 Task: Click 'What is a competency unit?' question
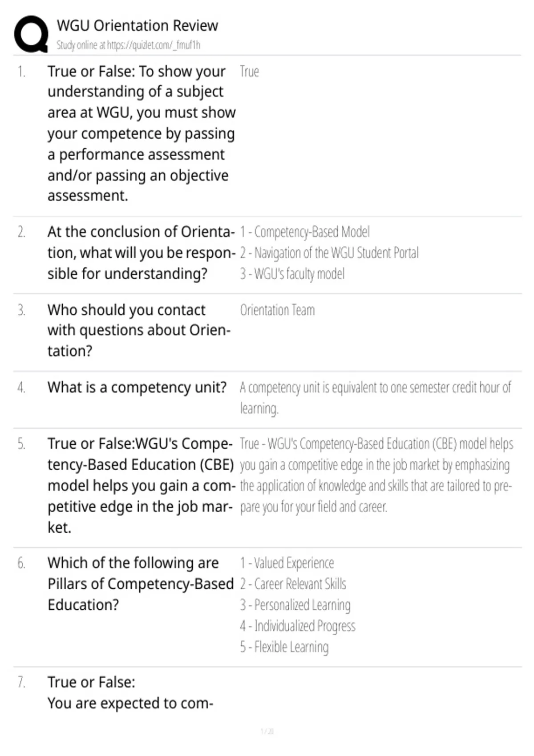click(137, 387)
